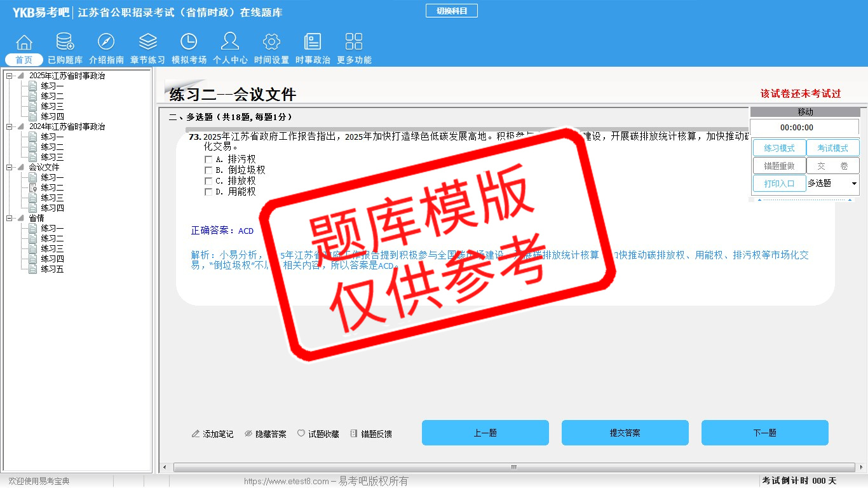
Task: Select 练习五 under 省情
Action: pos(52,269)
